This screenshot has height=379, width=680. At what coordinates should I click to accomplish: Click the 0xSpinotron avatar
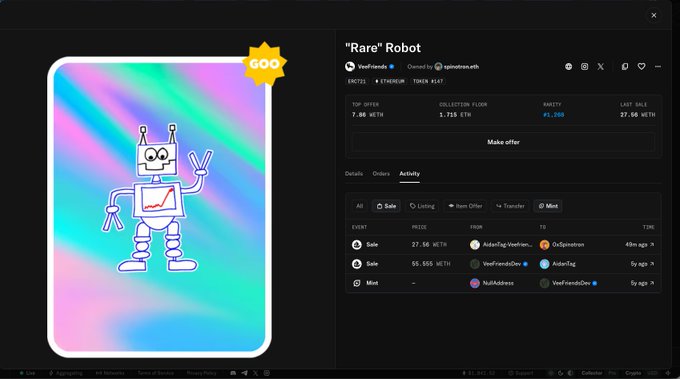(544, 245)
